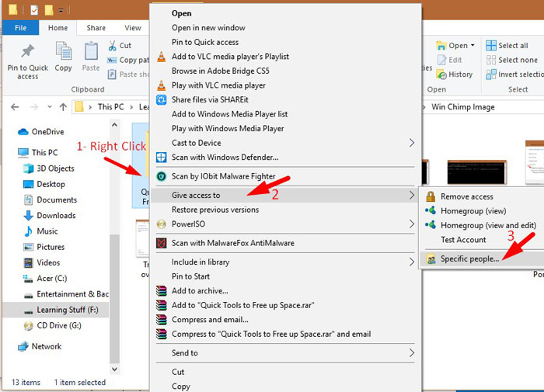Click the Select none icon

point(491,60)
